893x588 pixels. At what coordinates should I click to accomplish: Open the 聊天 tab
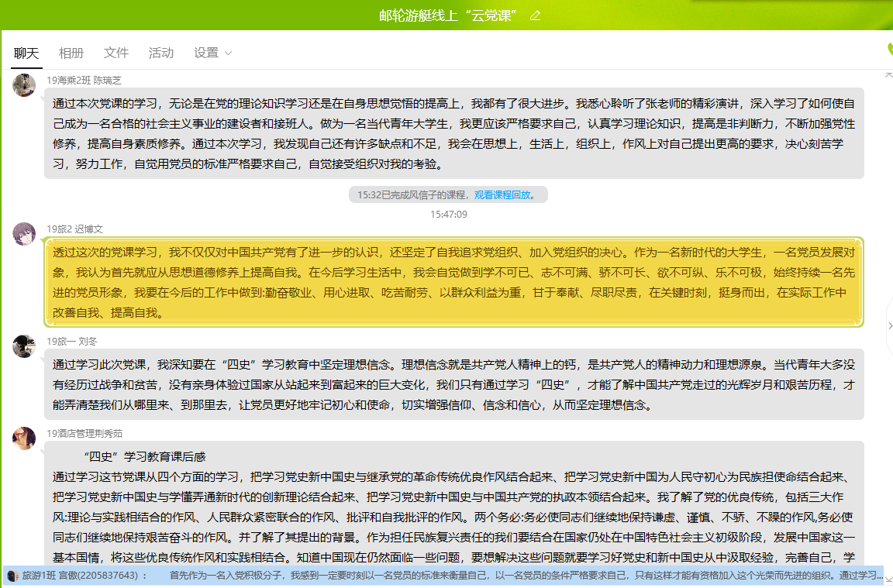pyautogui.click(x=26, y=53)
